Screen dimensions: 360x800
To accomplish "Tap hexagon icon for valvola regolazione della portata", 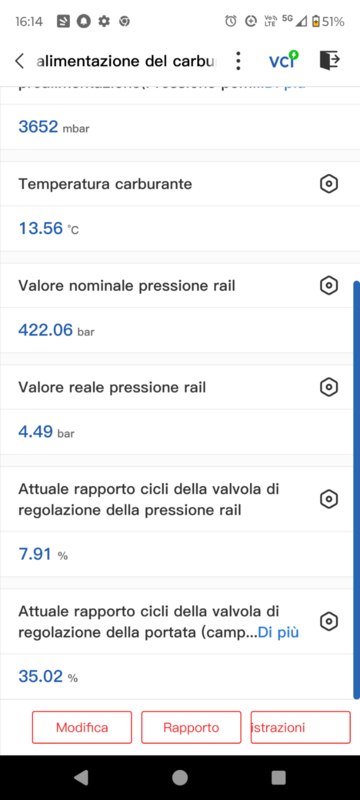I will (329, 621).
